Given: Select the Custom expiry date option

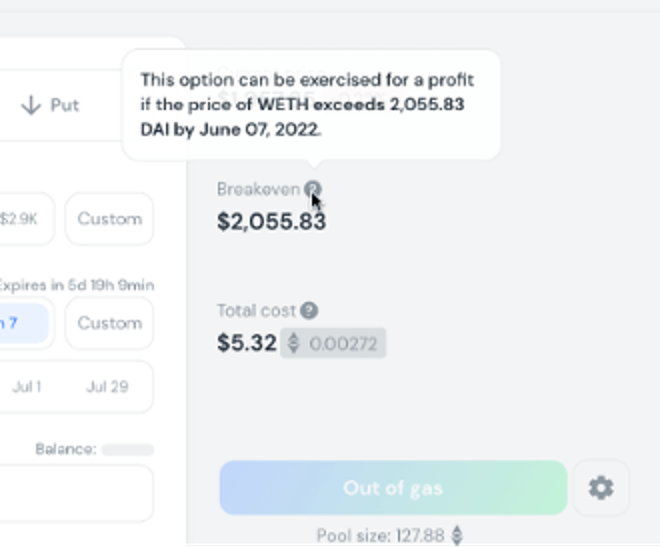Looking at the screenshot, I should click(109, 323).
